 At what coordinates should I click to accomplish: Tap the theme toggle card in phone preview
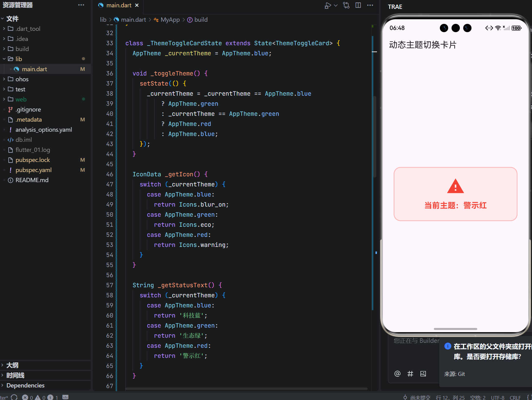455,194
